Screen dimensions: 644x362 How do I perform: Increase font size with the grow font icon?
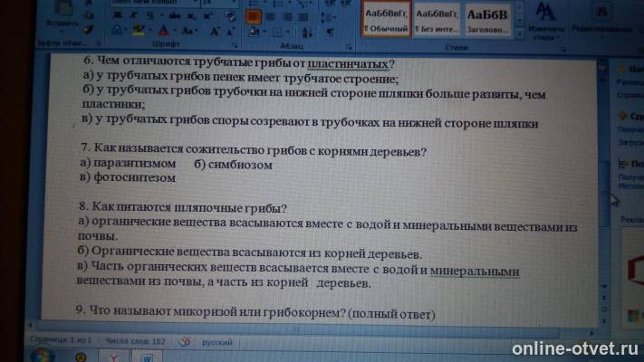click(x=215, y=31)
